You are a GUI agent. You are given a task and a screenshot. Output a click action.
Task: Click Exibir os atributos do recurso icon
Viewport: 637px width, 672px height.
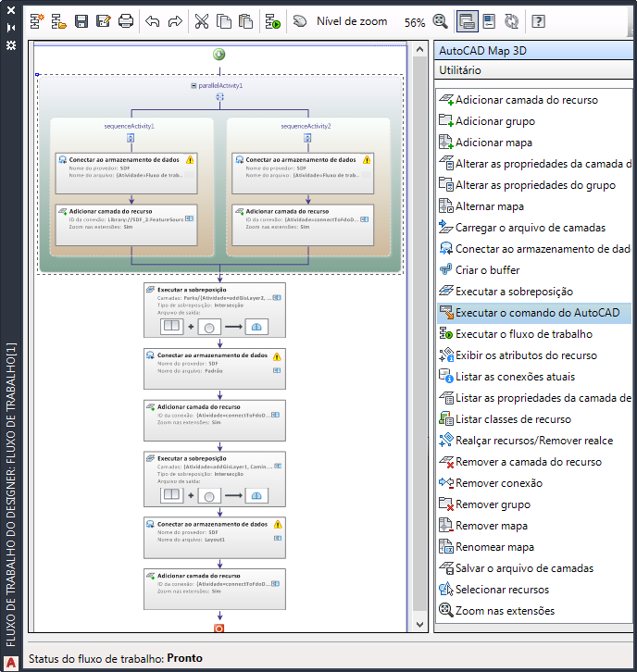pyautogui.click(x=446, y=355)
